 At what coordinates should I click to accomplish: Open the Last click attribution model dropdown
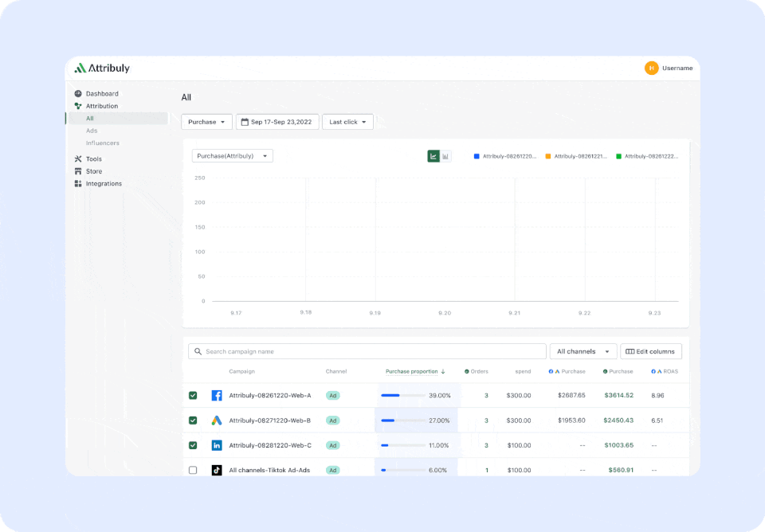[348, 122]
